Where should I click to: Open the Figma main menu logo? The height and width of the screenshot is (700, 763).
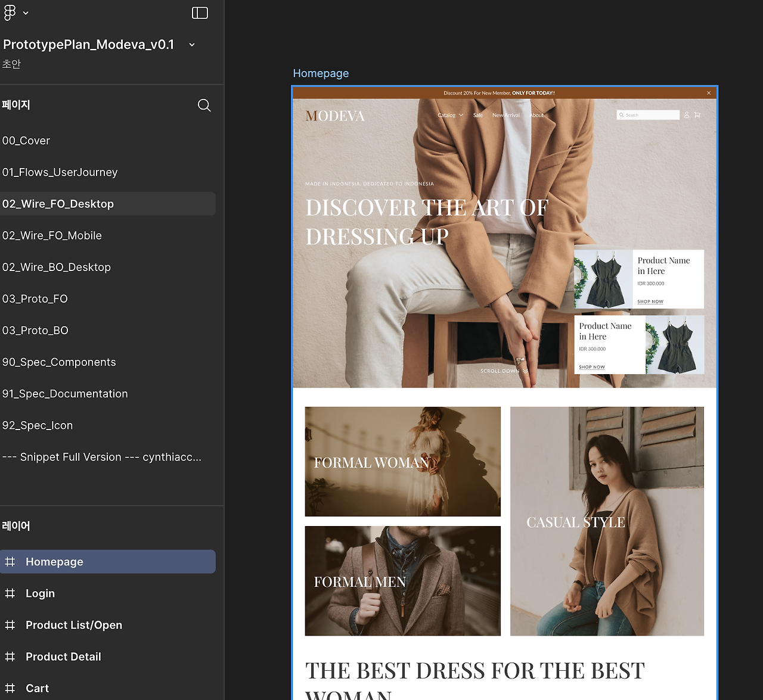[x=10, y=13]
